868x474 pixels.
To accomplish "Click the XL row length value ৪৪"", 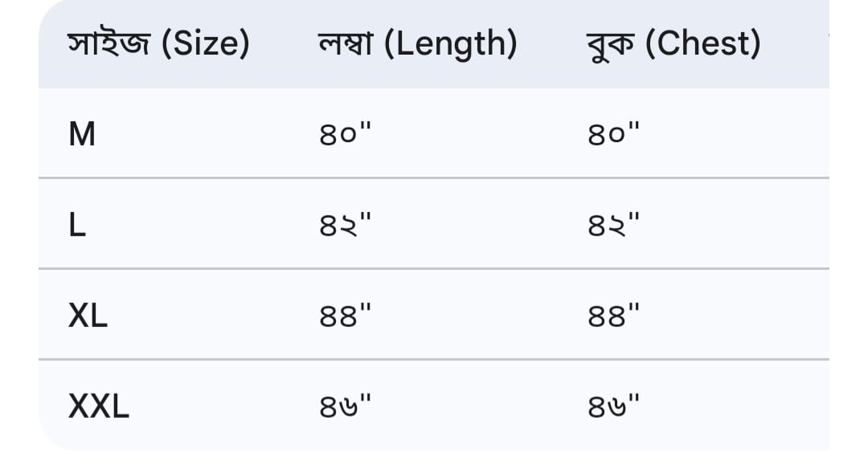I will coord(346,315).
